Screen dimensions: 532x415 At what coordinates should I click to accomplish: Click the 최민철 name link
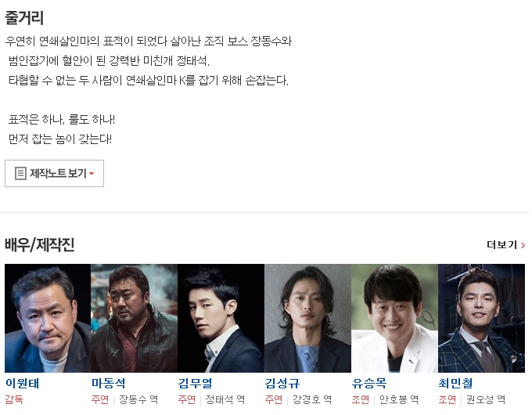coord(455,384)
